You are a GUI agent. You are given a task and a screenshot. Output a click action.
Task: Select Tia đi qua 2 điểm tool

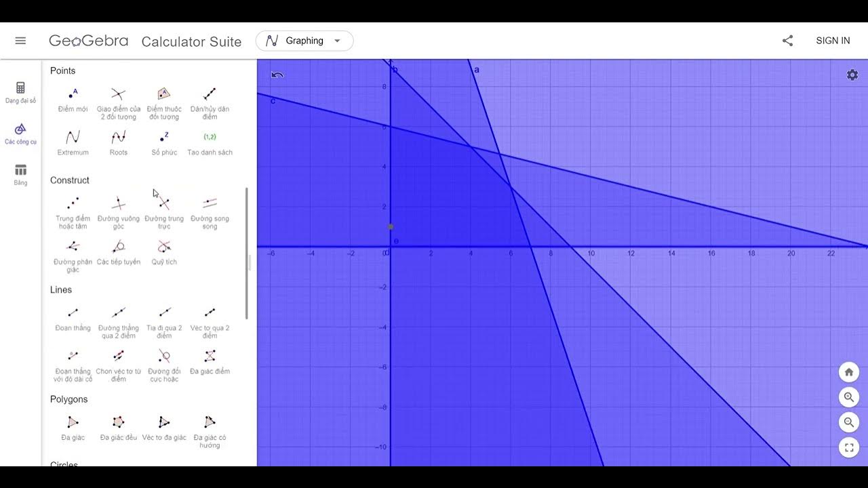click(x=164, y=322)
